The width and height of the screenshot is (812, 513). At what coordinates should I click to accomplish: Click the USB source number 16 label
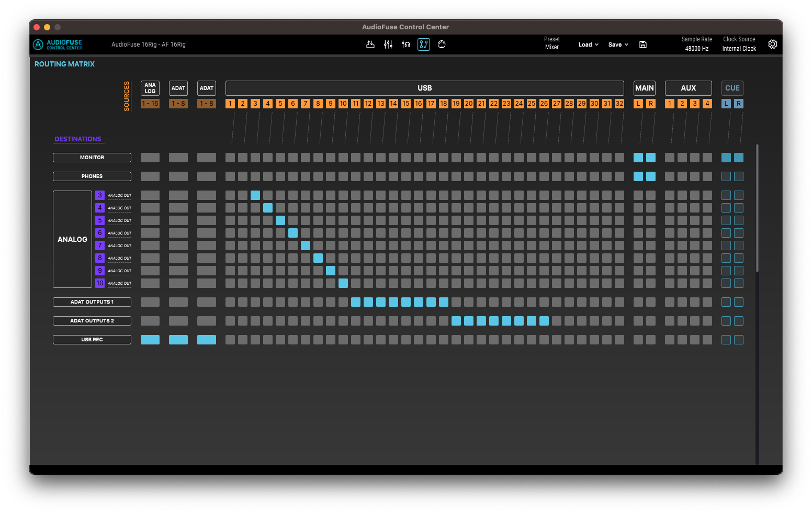[419, 104]
